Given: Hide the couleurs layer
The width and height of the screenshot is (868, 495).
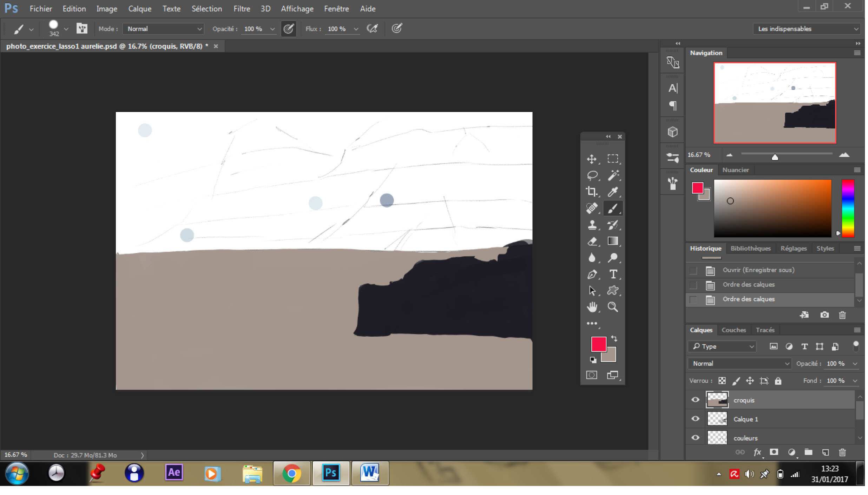Looking at the screenshot, I should click(x=695, y=438).
